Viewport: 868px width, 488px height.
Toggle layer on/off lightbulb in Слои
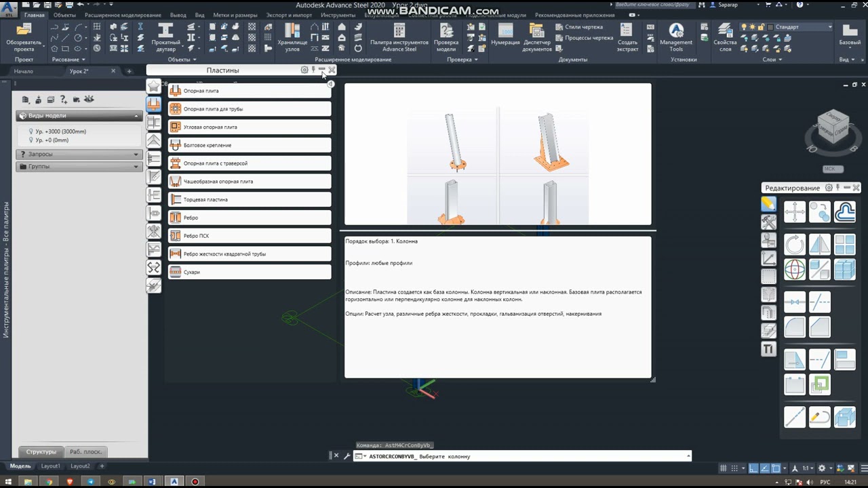click(x=744, y=27)
